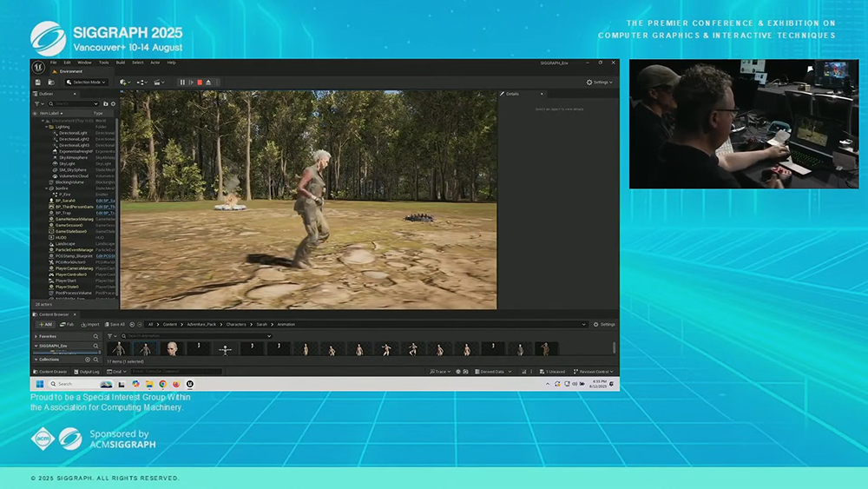This screenshot has height=489, width=868.
Task: Click the Browse content icon beside save
Action: (x=51, y=82)
